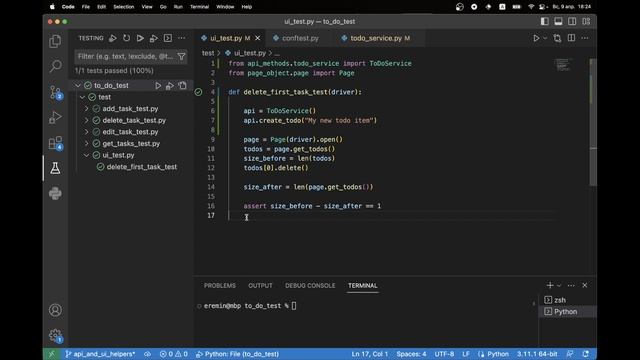Expand get_tasks_test.py in test tree
The width and height of the screenshot is (640, 360).
coord(87,144)
